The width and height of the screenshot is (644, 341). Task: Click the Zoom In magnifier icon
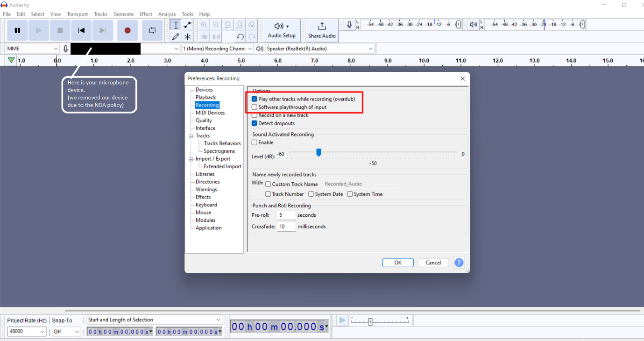pos(204,25)
